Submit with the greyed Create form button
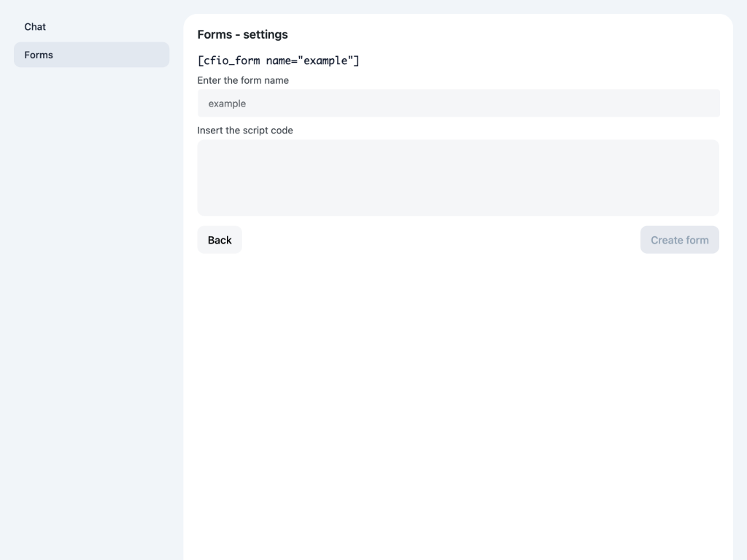This screenshot has height=560, width=747. (x=679, y=240)
